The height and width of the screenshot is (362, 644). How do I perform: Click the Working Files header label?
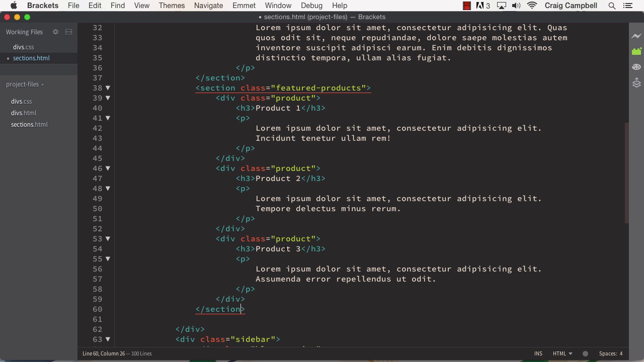24,32
